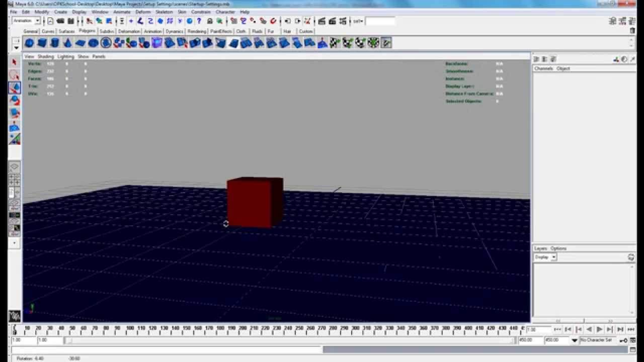Click the magnet snap icon in status line
The width and height of the screenshot is (644, 362).
(273, 21)
